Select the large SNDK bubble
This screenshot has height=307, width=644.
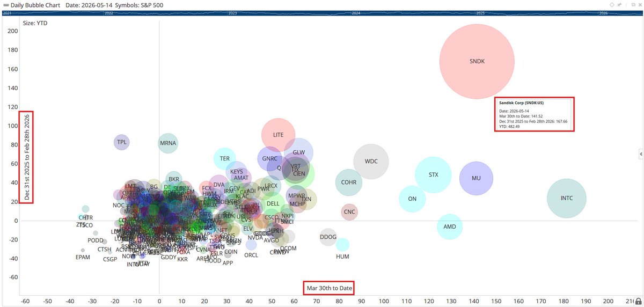[x=477, y=61]
